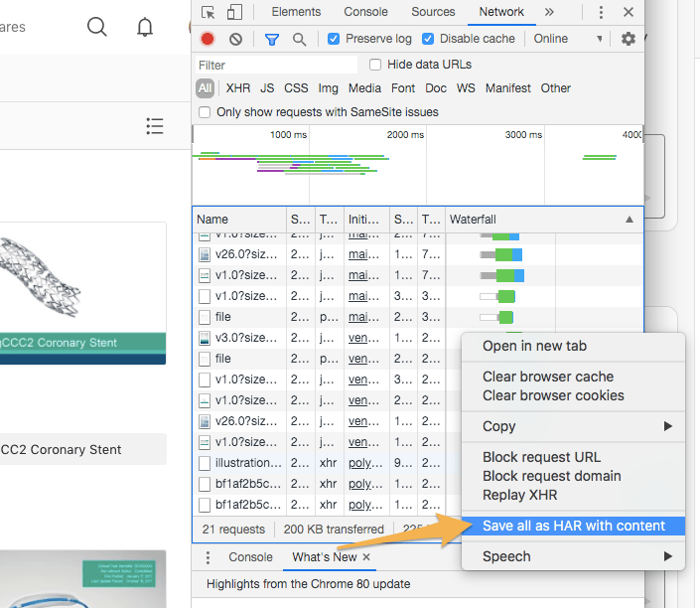This screenshot has width=700, height=608.
Task: Filter requests by XHR type
Action: point(238,88)
